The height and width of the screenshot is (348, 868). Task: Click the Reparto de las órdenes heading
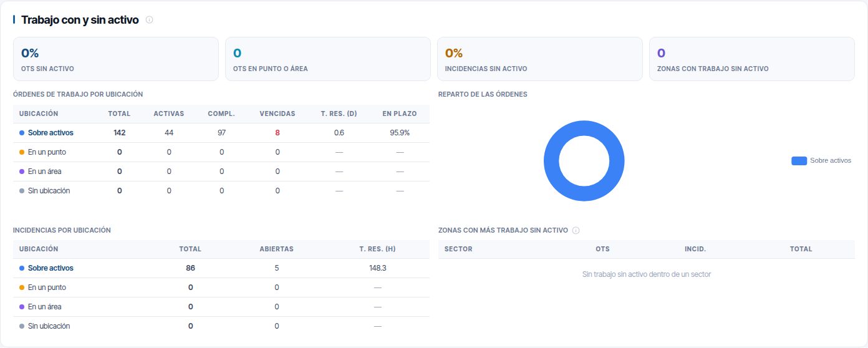483,94
